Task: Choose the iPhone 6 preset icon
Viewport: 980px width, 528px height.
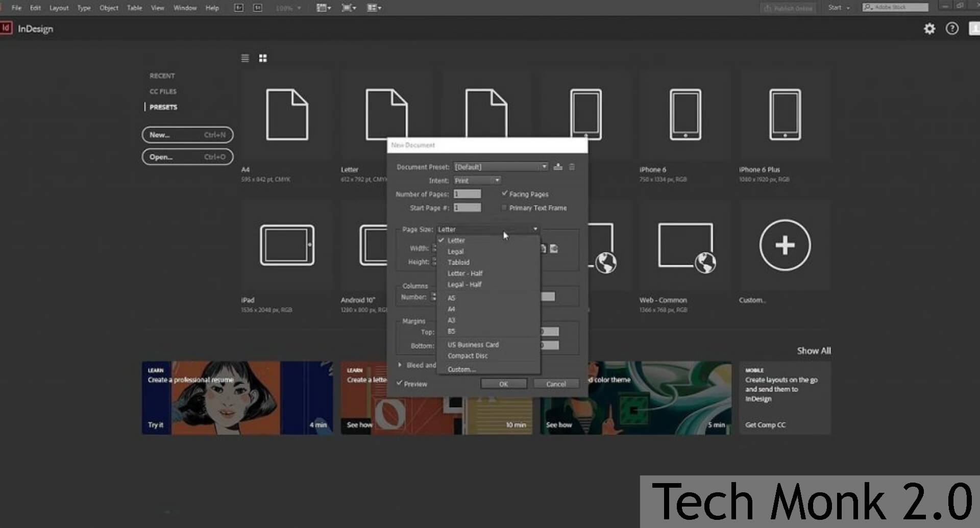Action: pyautogui.click(x=685, y=114)
